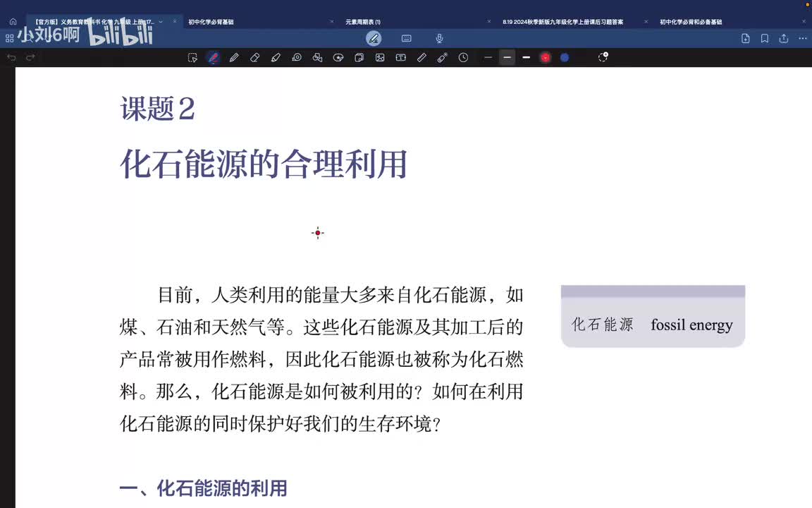
Task: Click the line 化石能源的同时保护好我们的生存环境
Action: tap(280, 423)
